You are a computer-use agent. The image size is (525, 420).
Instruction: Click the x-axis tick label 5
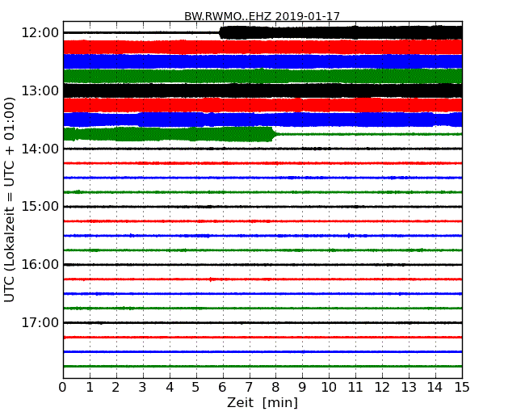click(x=195, y=388)
